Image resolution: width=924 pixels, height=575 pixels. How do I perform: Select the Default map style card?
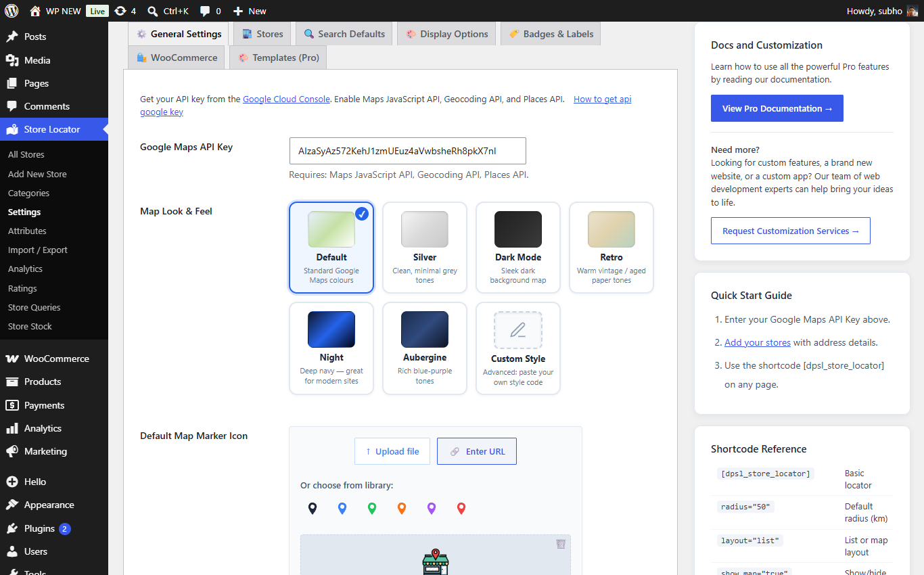(331, 248)
